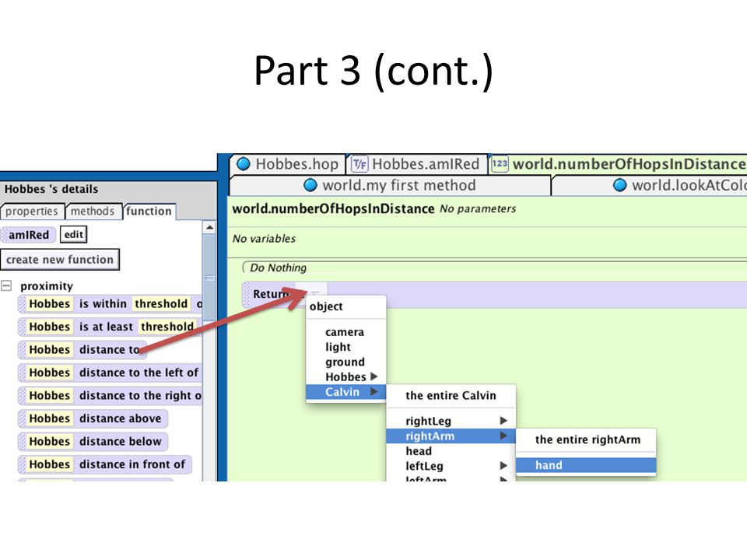Image resolution: width=747 pixels, height=560 pixels.
Task: Expand the leftLeg submenu
Action: pyautogui.click(x=451, y=466)
